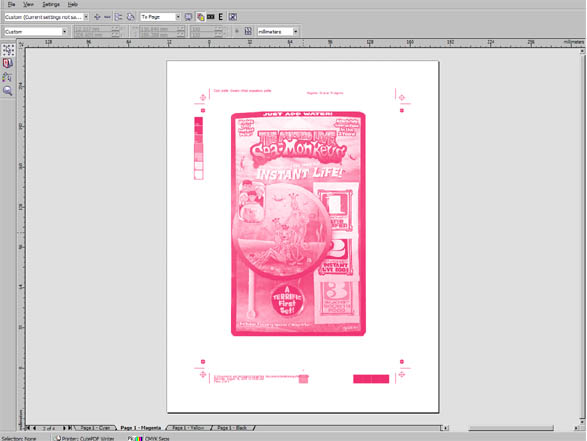
Task: Click the Print icon in the toolbar
Action: [130, 17]
